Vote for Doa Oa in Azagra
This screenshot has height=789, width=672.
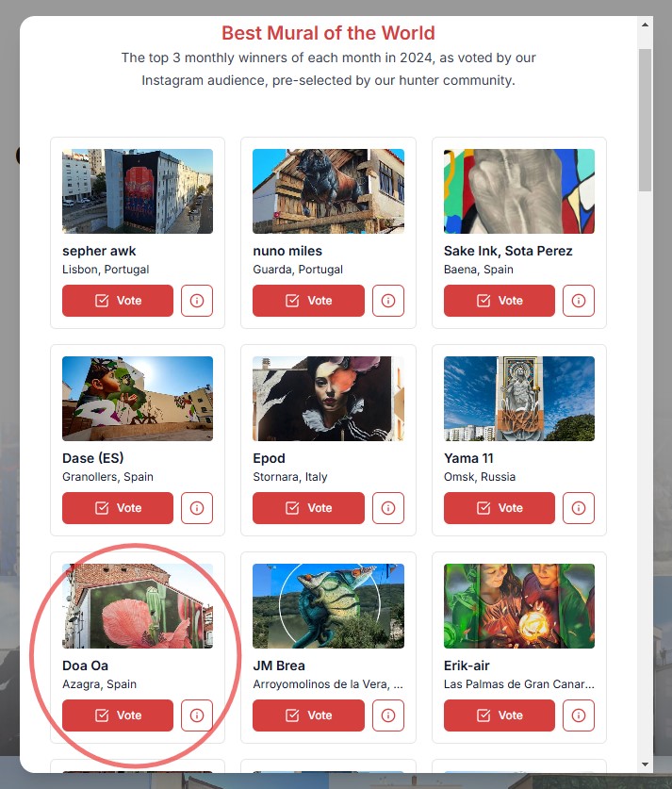[x=118, y=715]
